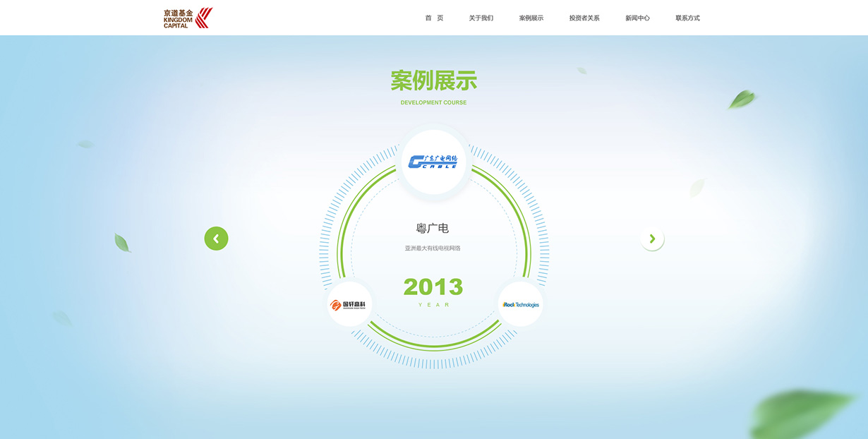Open the 案例展示 menu item
This screenshot has width=868, height=439.
531,18
